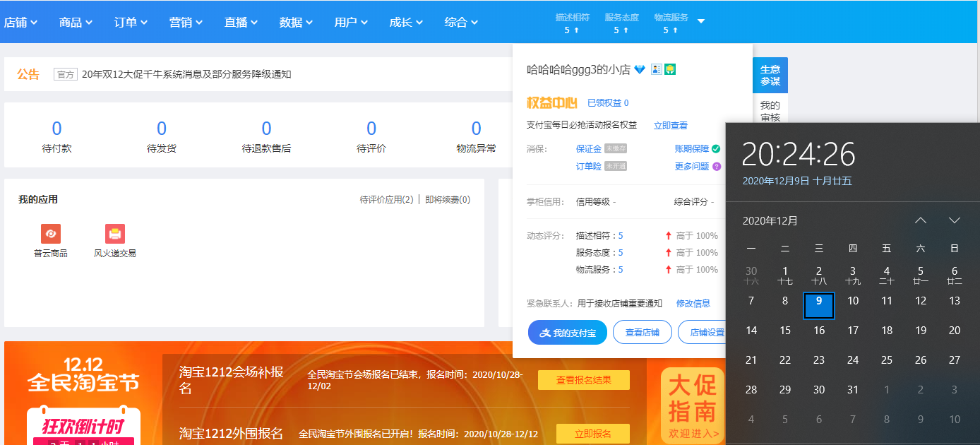Viewport: 980px width, 445px height.
Task: Expand the 店铺 menu
Action: point(20,22)
